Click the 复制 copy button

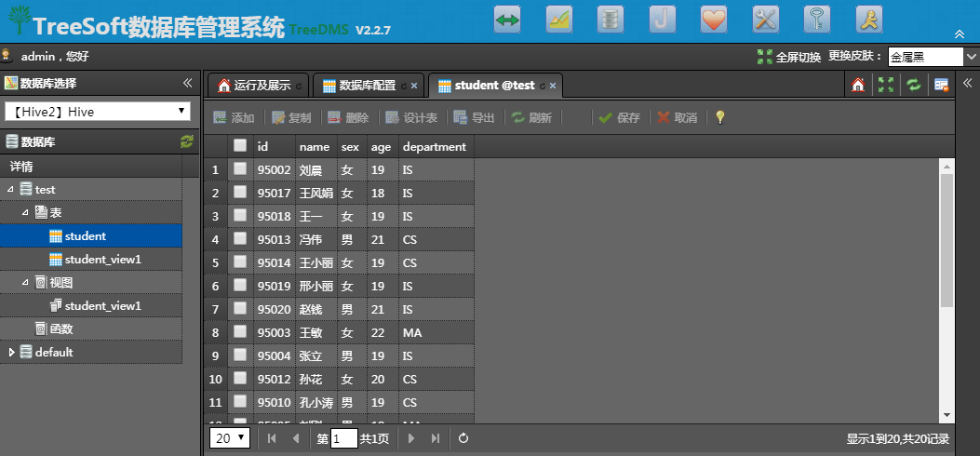[291, 117]
